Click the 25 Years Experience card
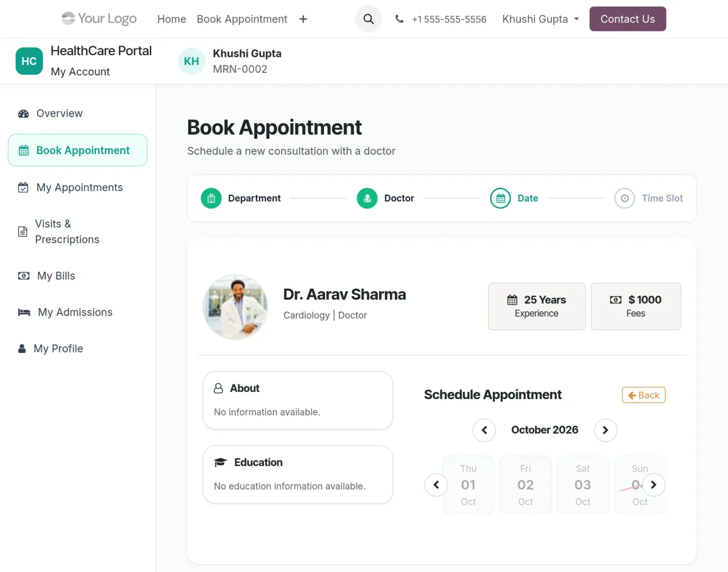 coord(537,306)
